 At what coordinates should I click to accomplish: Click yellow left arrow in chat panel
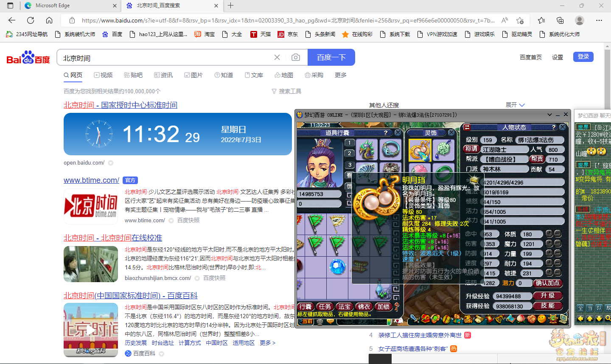tap(580, 318)
